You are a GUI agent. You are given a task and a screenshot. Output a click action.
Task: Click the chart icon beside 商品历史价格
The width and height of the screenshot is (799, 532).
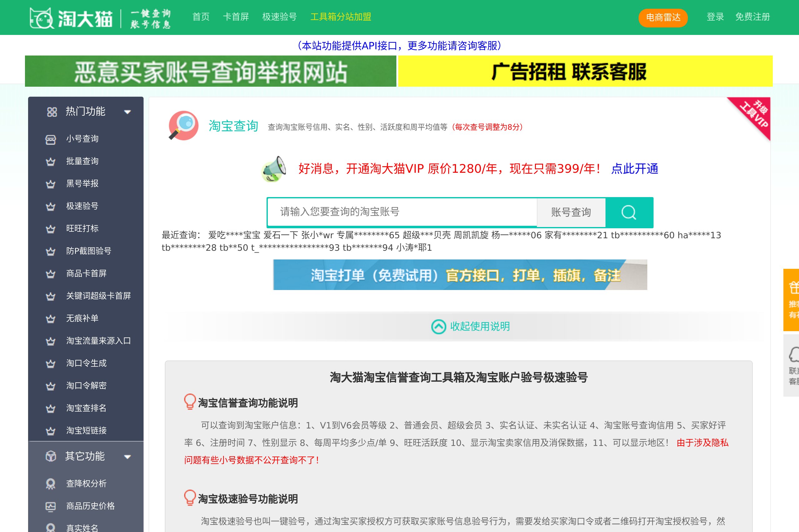tap(51, 506)
